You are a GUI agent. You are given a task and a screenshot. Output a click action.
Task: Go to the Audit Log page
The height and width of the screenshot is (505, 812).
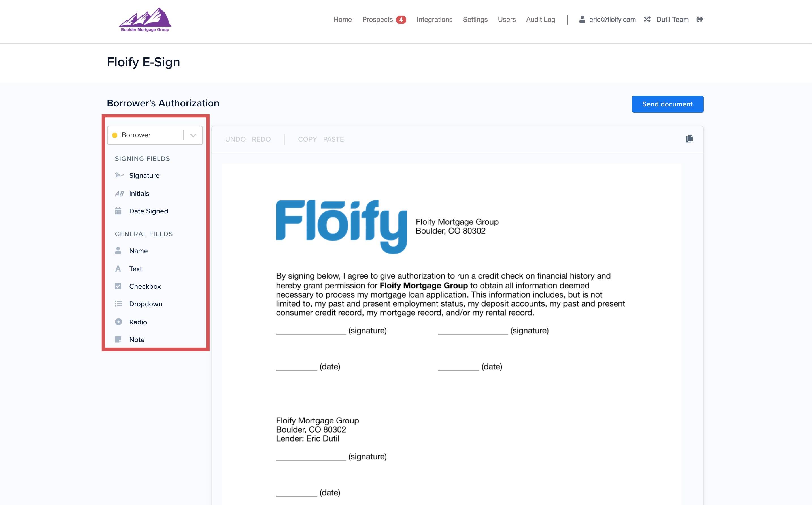540,19
